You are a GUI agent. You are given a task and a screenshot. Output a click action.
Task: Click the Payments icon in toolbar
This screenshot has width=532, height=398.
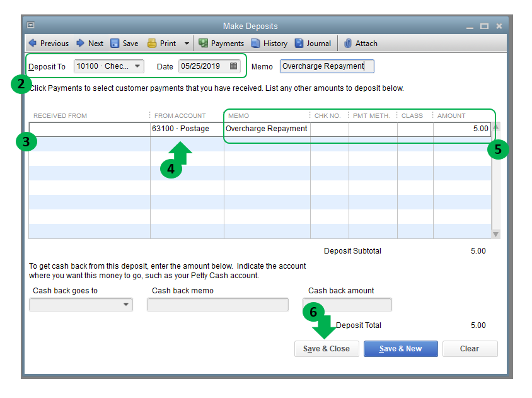(x=203, y=44)
